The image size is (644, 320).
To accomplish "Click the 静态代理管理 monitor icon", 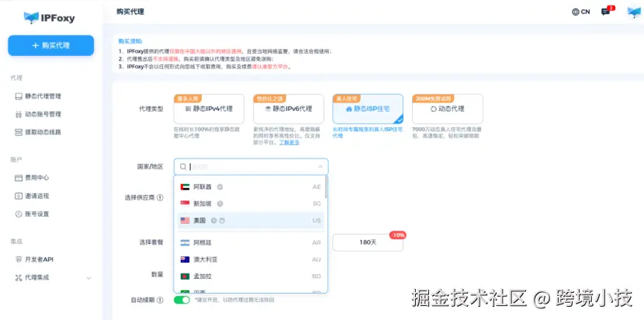I will (19, 96).
